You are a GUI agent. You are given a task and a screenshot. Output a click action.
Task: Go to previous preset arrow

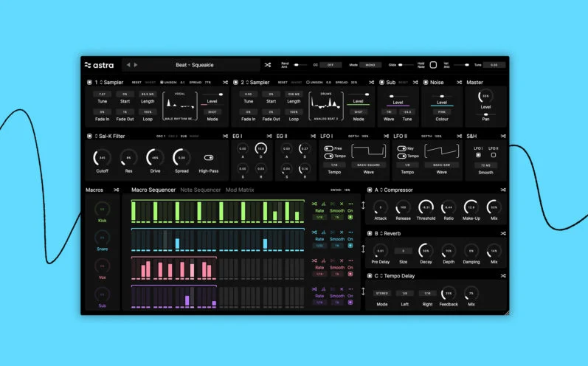click(128, 65)
